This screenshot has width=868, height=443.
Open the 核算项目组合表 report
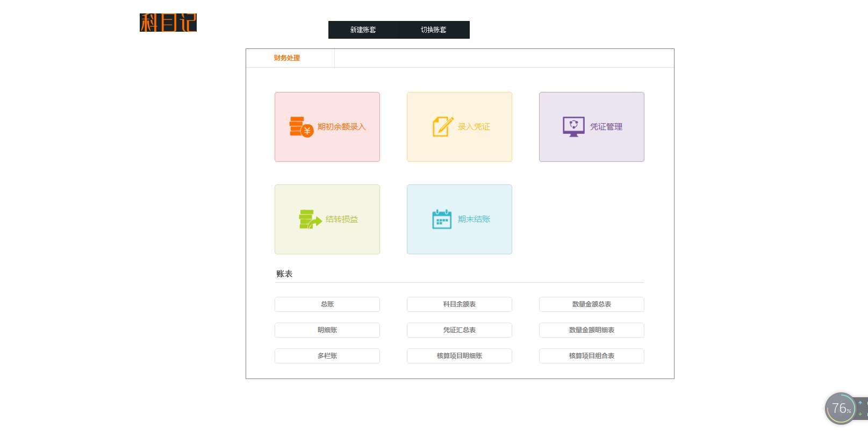pyautogui.click(x=592, y=356)
